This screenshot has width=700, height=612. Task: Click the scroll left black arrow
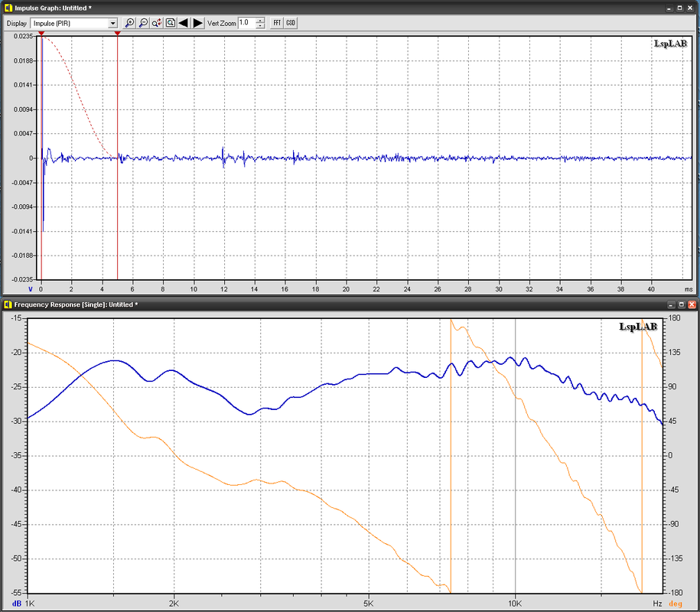pos(183,23)
